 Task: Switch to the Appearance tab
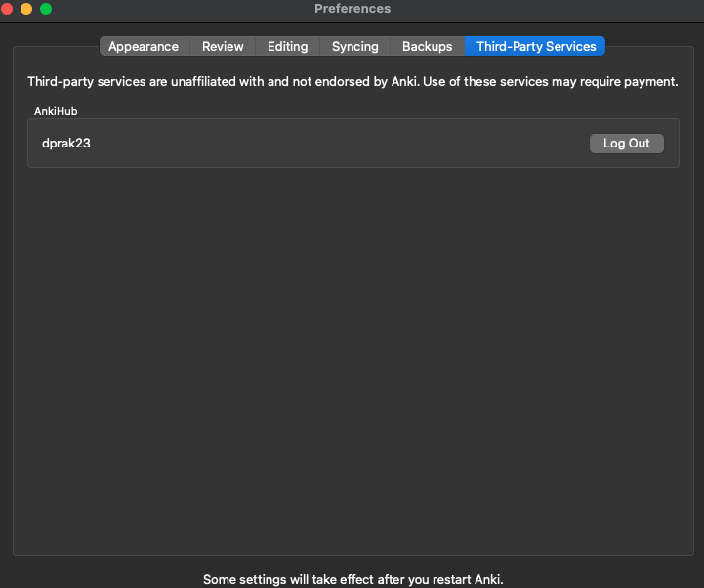click(143, 46)
